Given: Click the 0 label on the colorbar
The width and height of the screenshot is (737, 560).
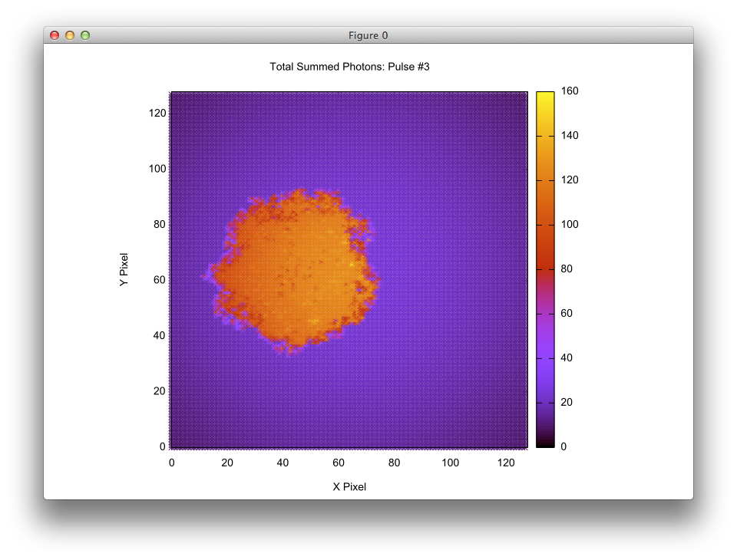Looking at the screenshot, I should click(x=564, y=446).
